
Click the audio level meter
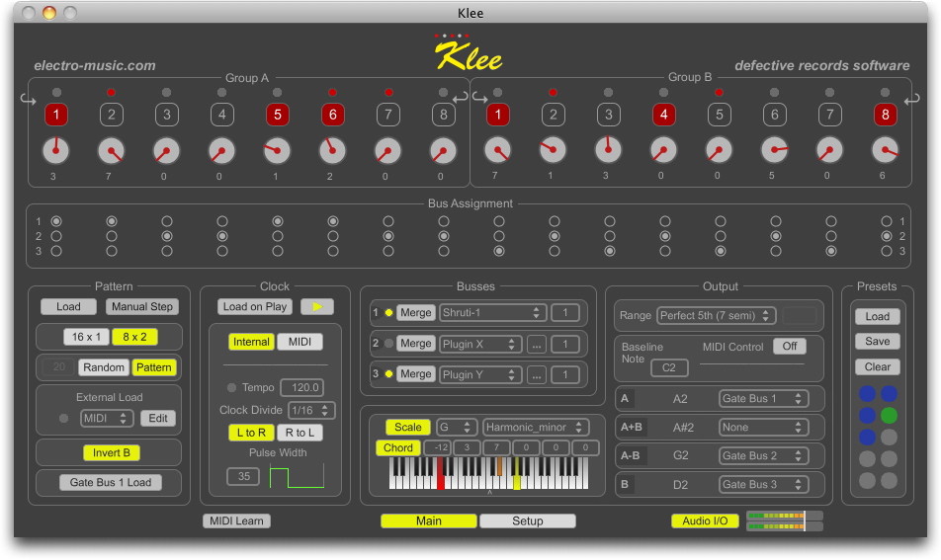tap(785, 520)
